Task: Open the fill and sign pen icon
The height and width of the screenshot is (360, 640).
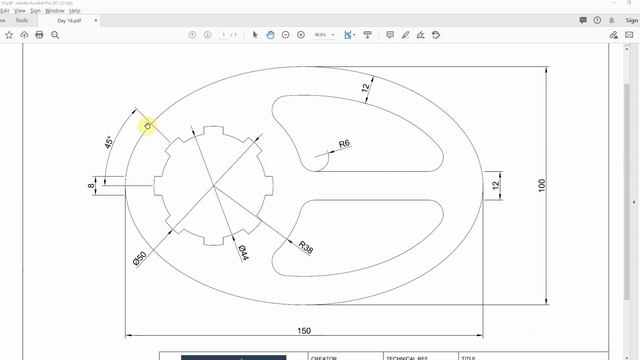Action: tap(613, 35)
